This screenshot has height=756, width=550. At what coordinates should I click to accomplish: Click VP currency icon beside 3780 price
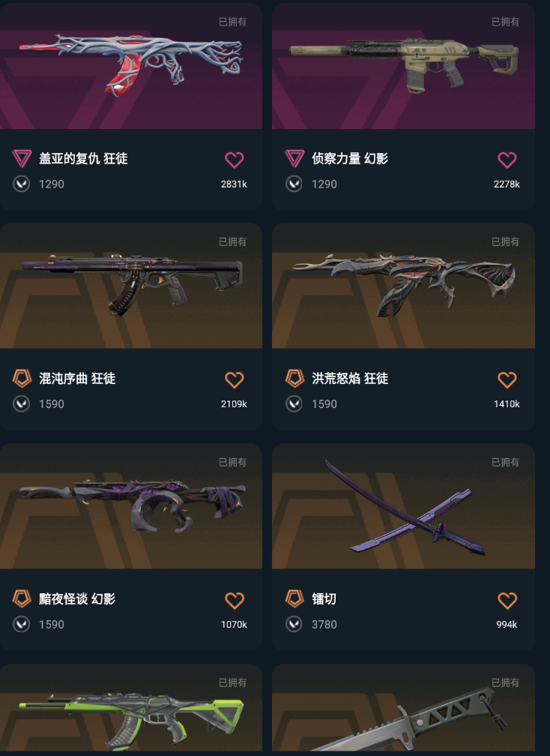(x=294, y=624)
